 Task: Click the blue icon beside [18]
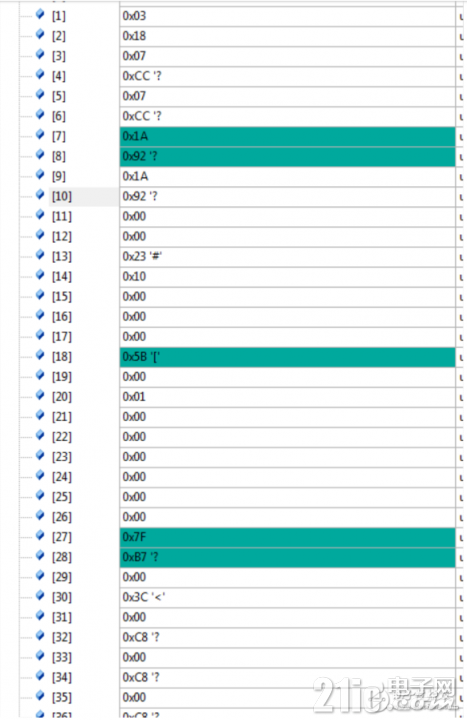click(40, 354)
